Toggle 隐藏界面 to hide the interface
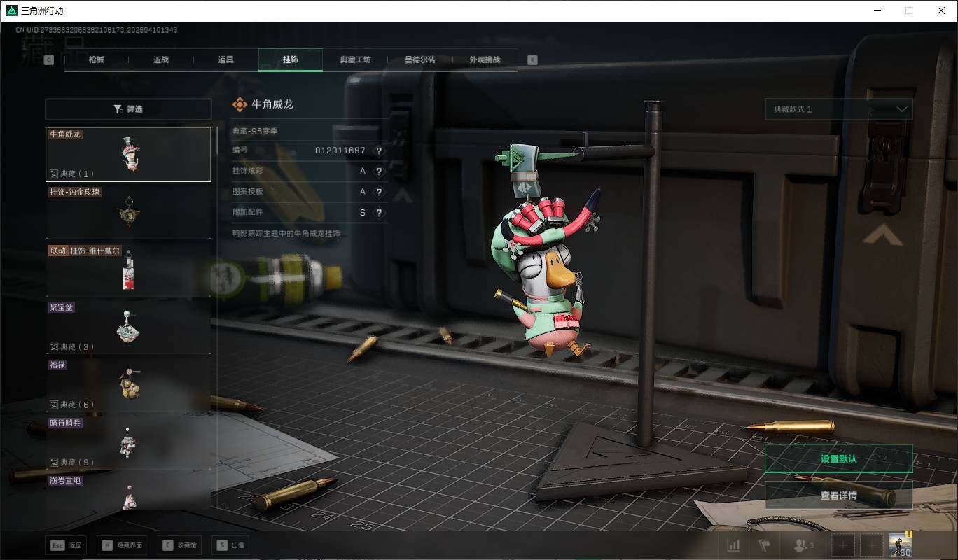 click(x=123, y=545)
